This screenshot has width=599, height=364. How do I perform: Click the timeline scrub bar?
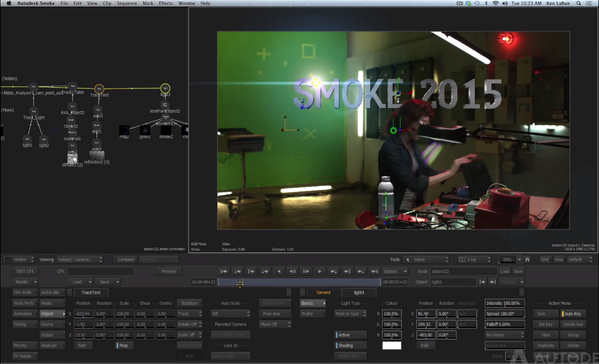click(x=299, y=282)
